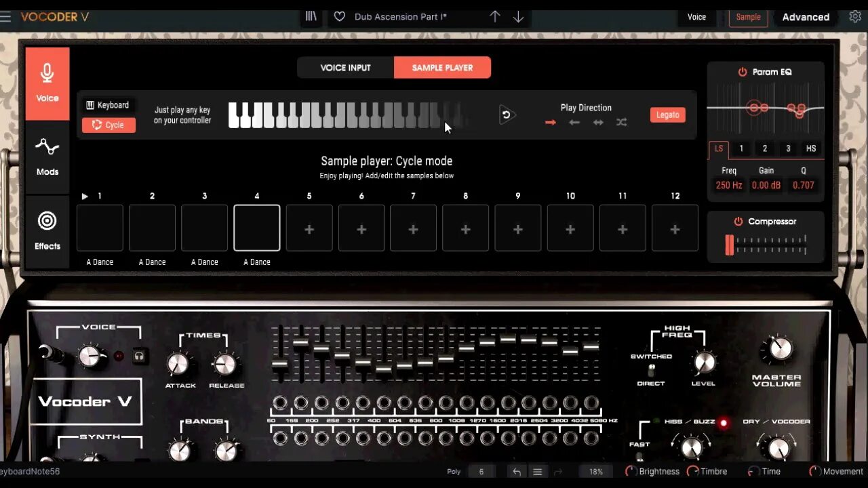The image size is (868, 488).
Task: Add a sample to slot 6
Action: pos(361,228)
